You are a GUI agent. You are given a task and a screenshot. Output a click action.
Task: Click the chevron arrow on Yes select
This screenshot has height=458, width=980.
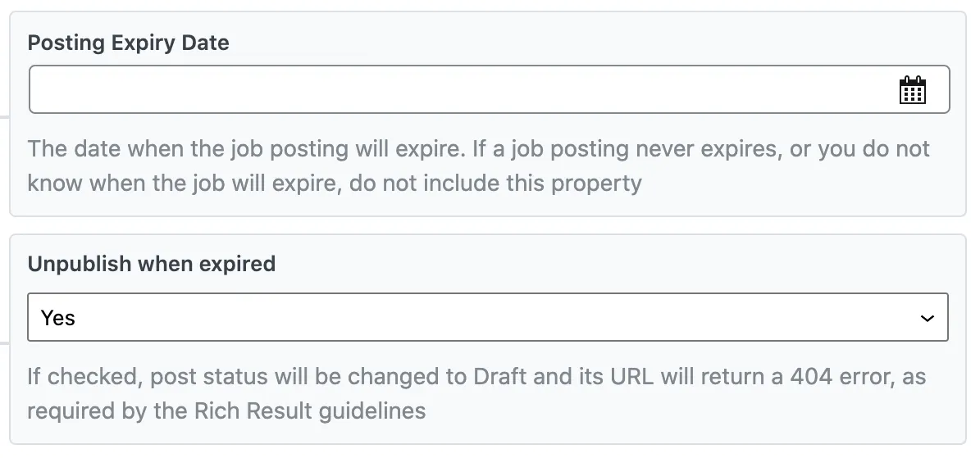click(927, 319)
